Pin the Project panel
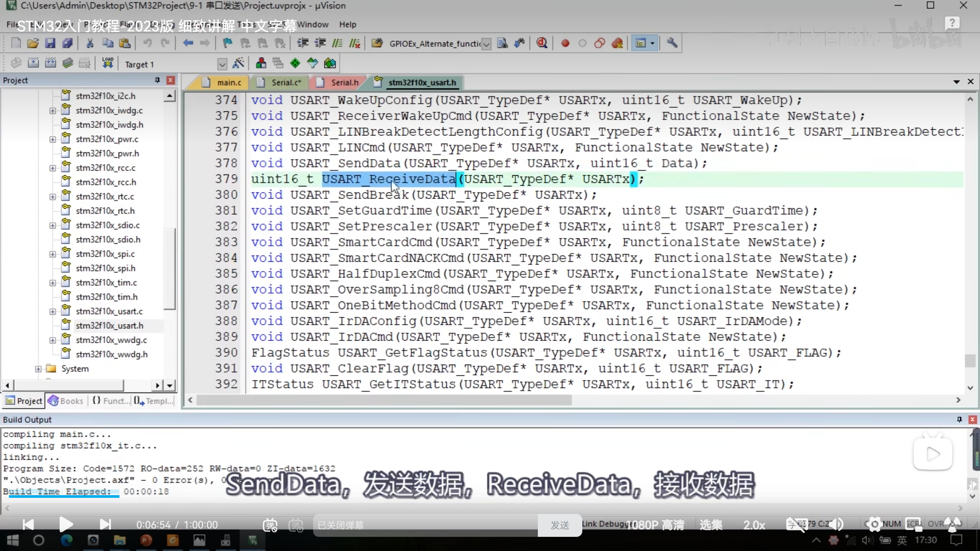 click(157, 80)
